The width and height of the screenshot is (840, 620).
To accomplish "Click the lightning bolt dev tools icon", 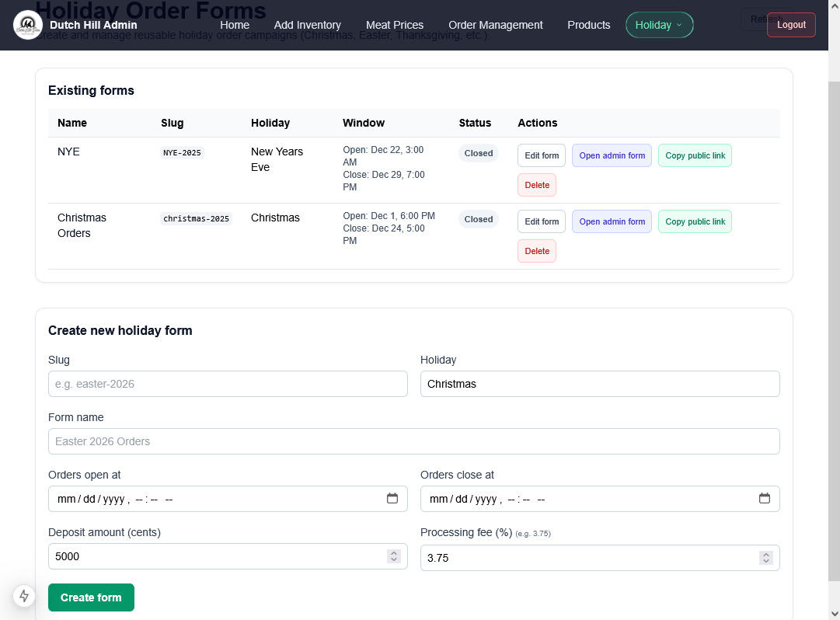I will [24, 596].
